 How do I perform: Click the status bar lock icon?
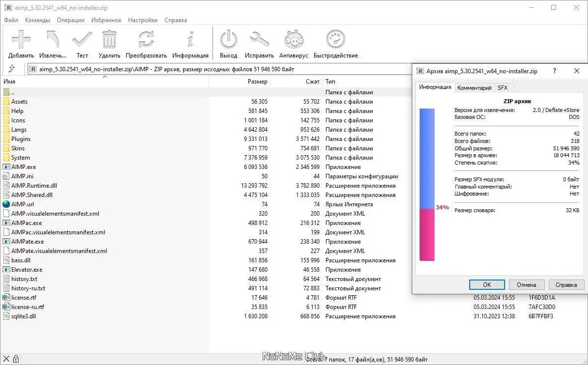pyautogui.click(x=16, y=359)
